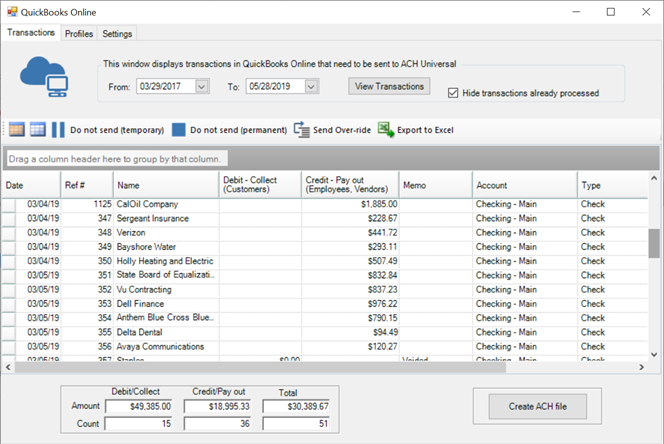Switch to the Profiles tab

click(79, 34)
